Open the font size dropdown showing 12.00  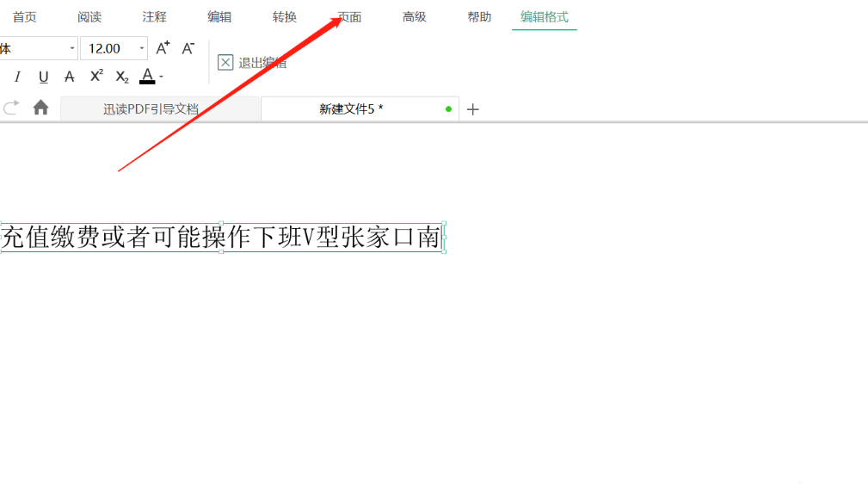(x=141, y=48)
